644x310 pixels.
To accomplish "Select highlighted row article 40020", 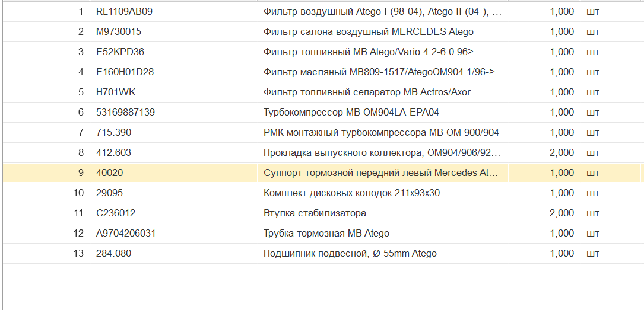I will (x=109, y=172).
